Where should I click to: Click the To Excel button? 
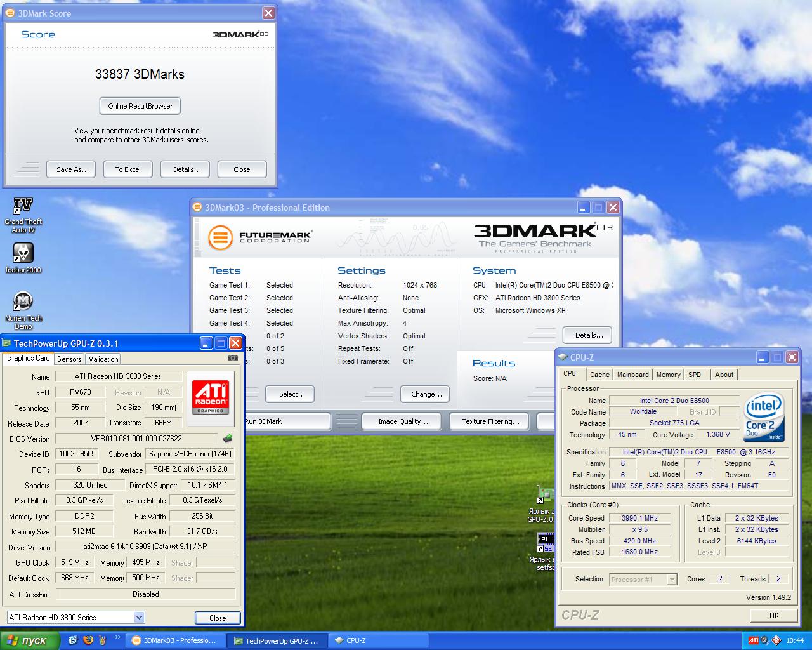click(x=128, y=169)
